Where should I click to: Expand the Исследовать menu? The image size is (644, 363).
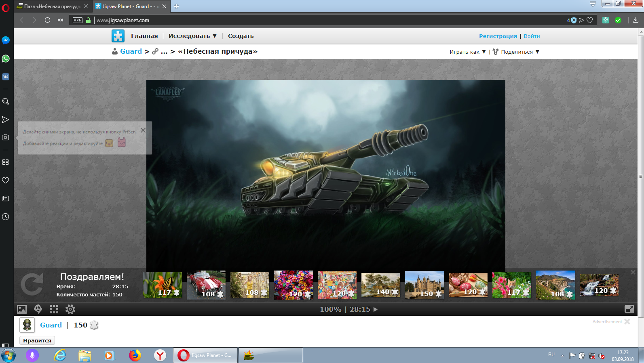point(192,36)
